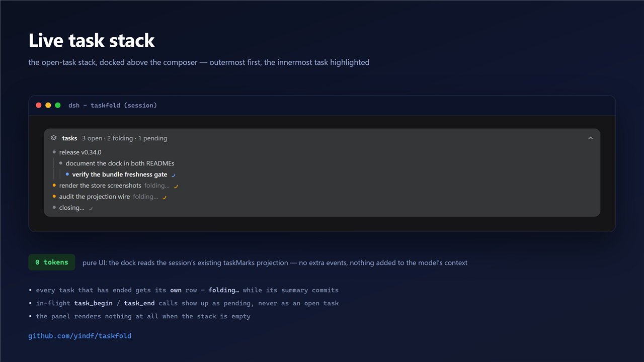Click the stacked layers icon beside tasks
Viewport: 644px width, 362px height.
coord(54,138)
